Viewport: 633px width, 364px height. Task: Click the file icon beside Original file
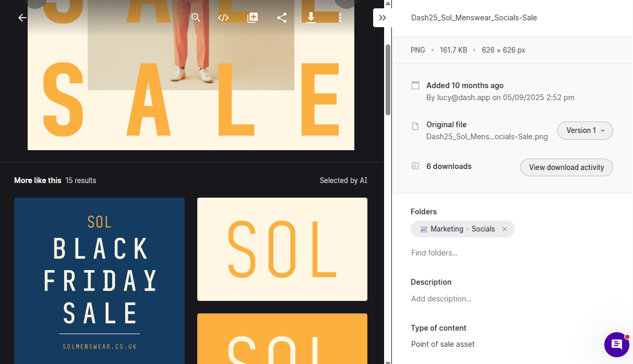[415, 126]
